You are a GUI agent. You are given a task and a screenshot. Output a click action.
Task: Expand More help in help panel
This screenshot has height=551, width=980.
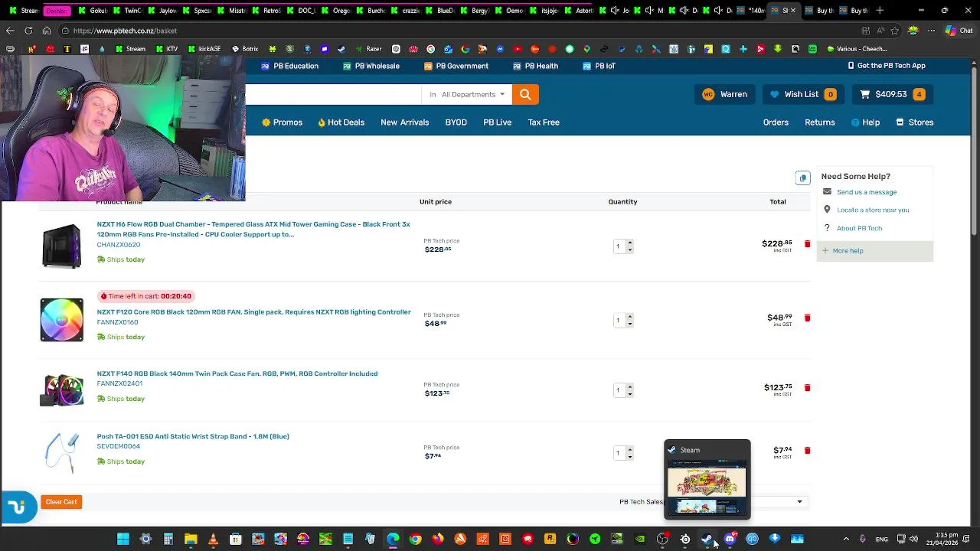(874, 250)
